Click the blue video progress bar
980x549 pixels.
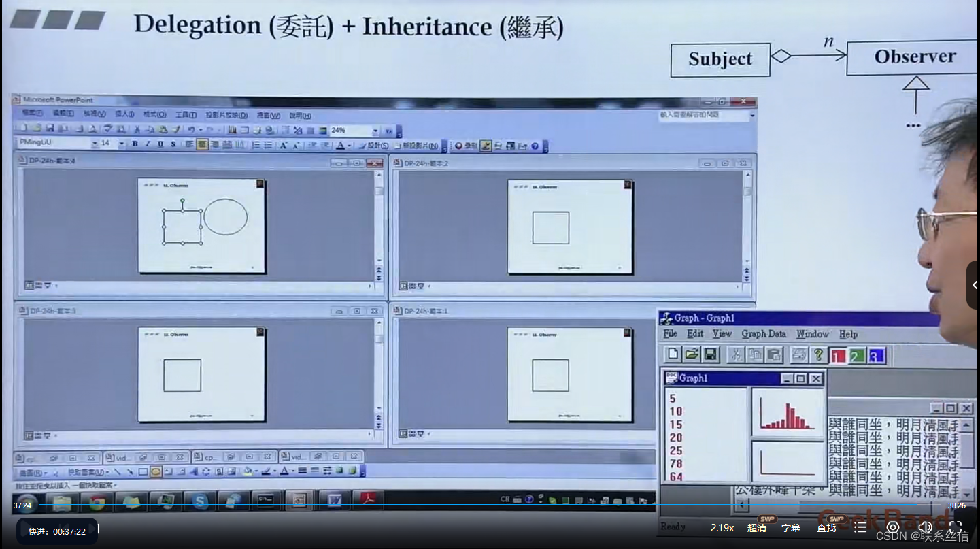click(x=490, y=505)
